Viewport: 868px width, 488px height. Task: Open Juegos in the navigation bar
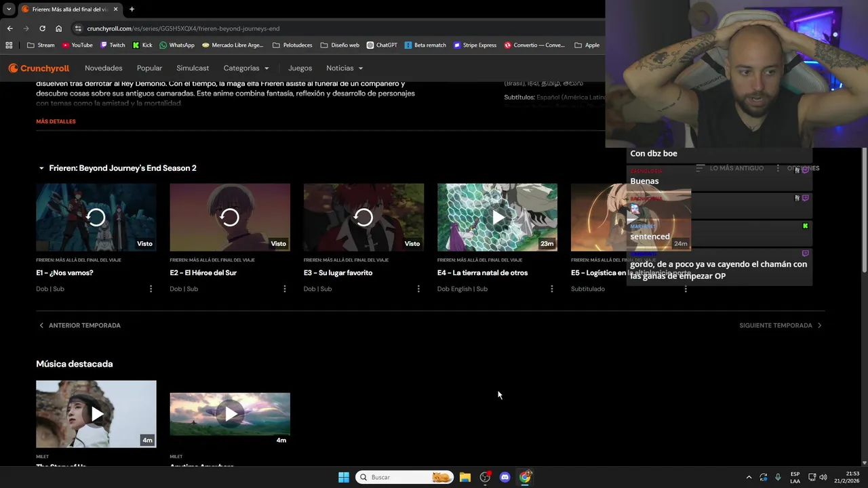300,68
